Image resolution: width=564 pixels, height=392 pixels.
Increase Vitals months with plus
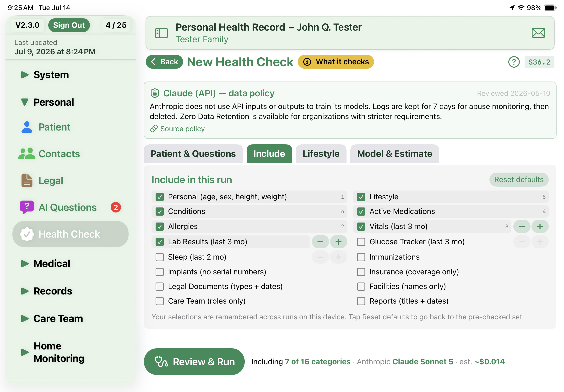pyautogui.click(x=540, y=226)
